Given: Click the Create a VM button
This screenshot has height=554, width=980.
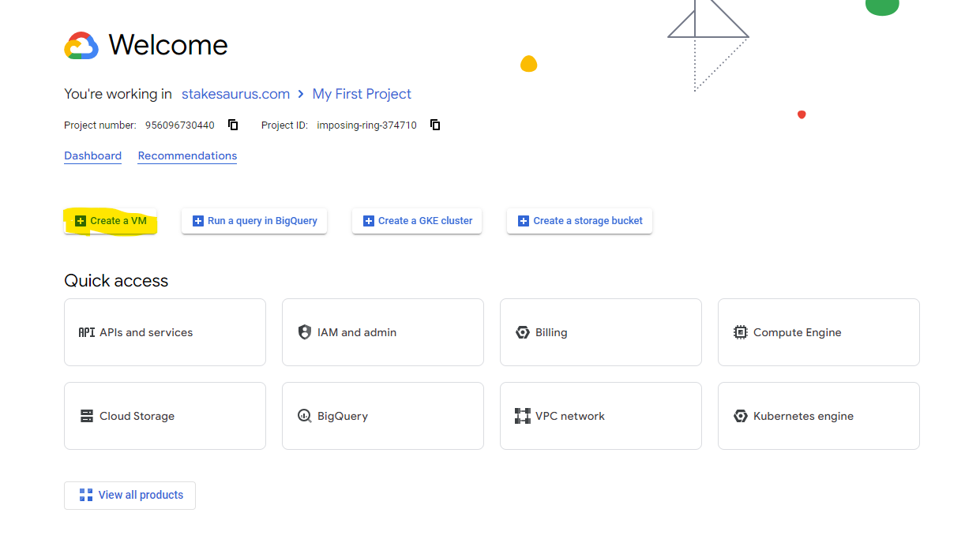Looking at the screenshot, I should pos(111,221).
